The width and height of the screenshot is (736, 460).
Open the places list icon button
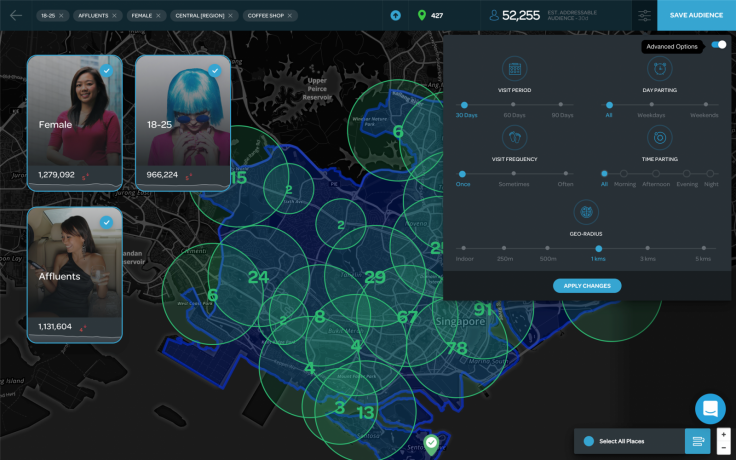click(x=698, y=441)
